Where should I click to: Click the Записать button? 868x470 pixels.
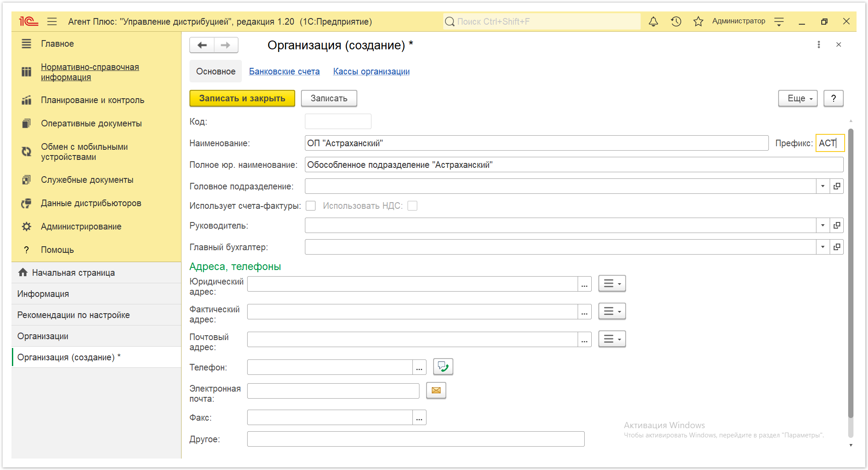point(329,98)
